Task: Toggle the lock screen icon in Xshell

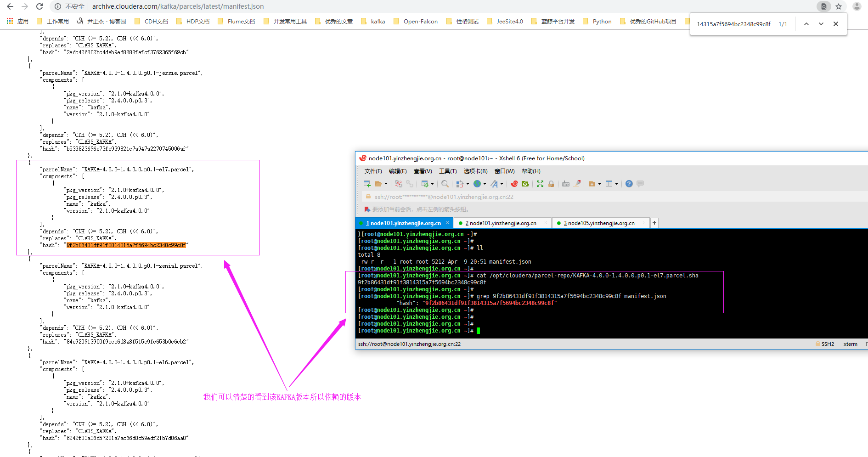Action: (551, 183)
